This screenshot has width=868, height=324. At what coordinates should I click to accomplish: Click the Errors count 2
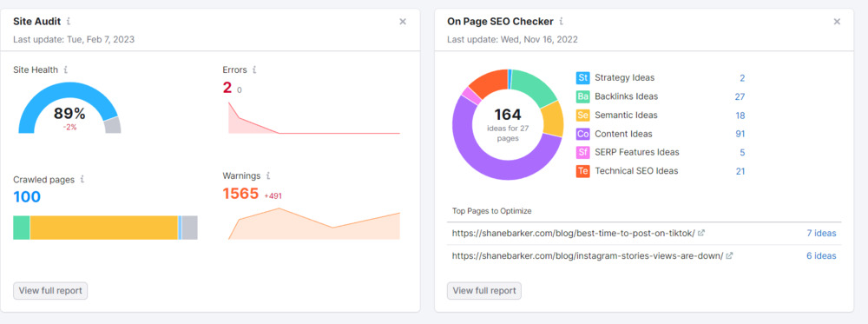[227, 88]
